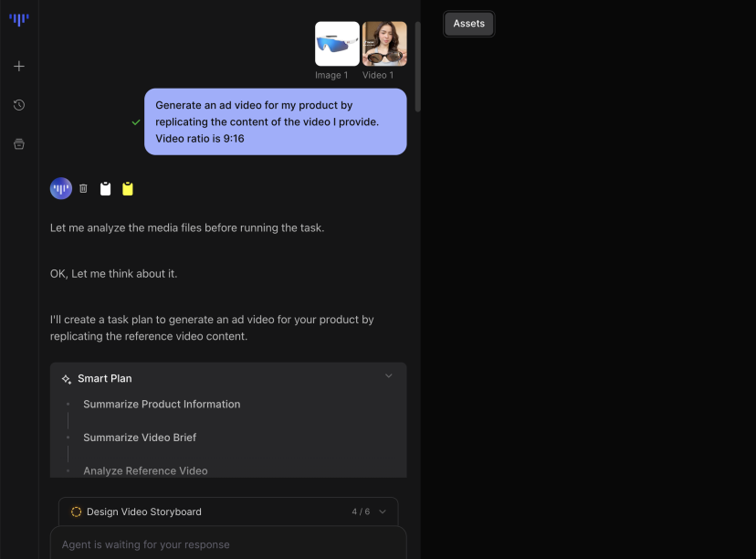Select the Summarize Video Brief step
The height and width of the screenshot is (559, 756).
point(140,438)
